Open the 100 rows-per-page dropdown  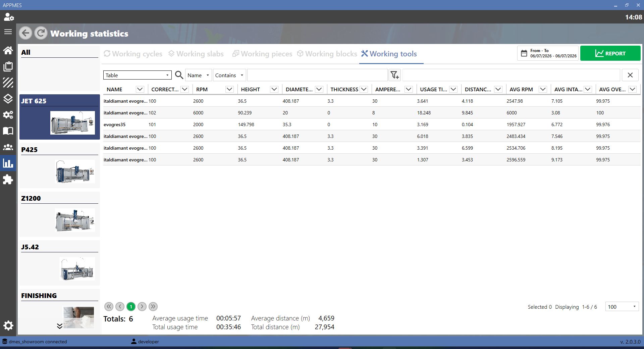point(622,307)
